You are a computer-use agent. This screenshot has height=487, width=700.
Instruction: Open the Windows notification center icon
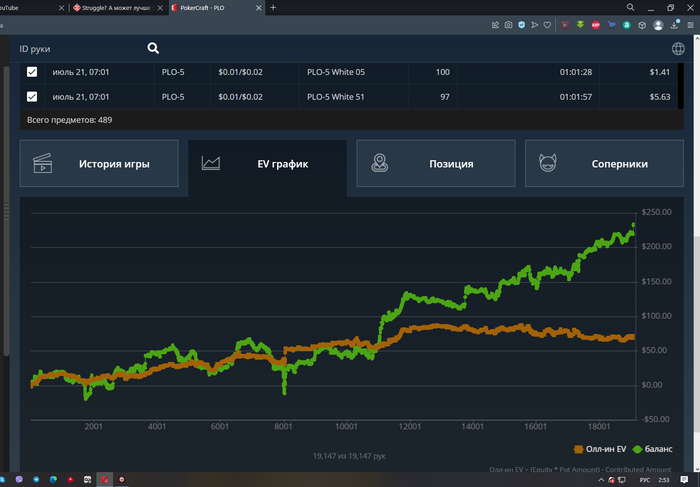684,480
